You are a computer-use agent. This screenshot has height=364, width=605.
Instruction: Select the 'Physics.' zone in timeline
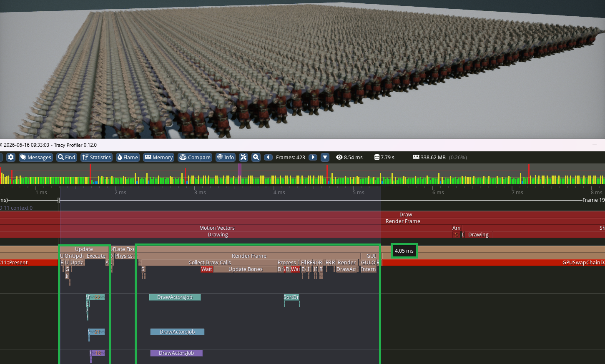[124, 256]
